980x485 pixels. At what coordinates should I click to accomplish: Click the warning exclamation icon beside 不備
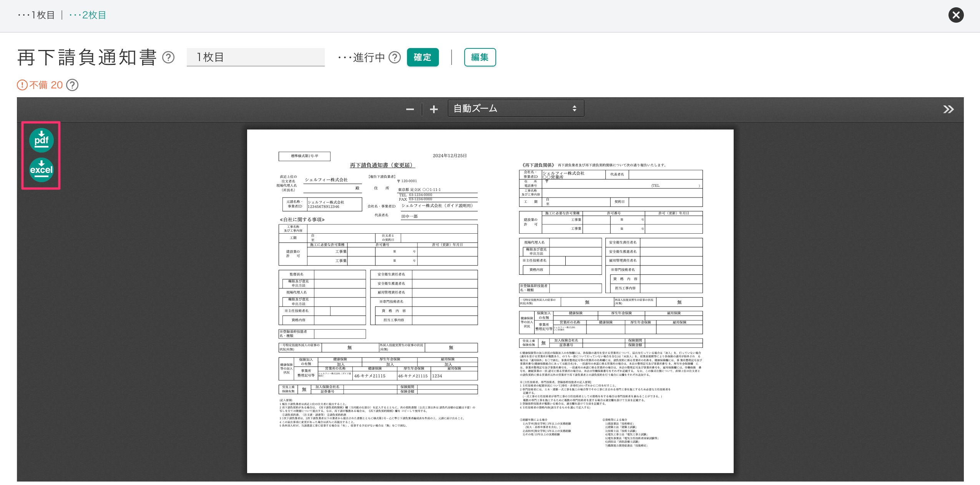coord(22,85)
